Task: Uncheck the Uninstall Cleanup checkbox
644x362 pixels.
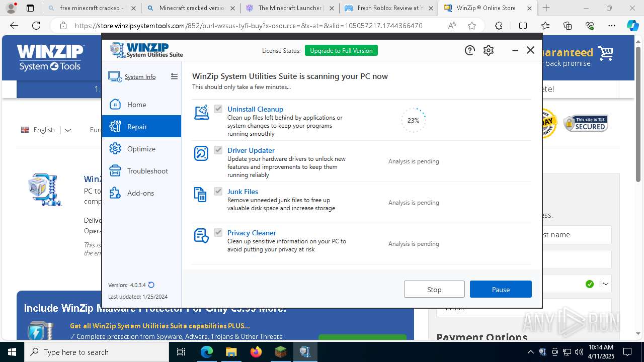Action: (218, 109)
